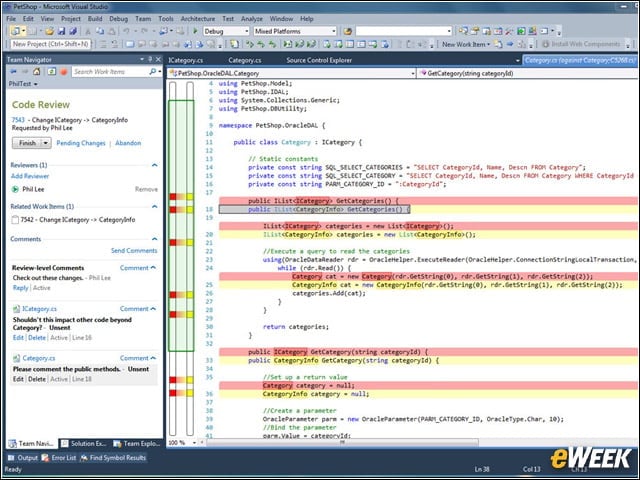Click the Finish button
Viewport: 640px width, 480px height.
(27, 143)
